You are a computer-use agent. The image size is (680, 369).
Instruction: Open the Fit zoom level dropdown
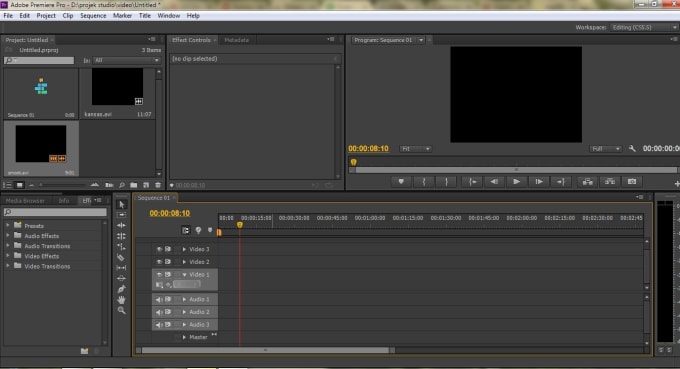415,149
